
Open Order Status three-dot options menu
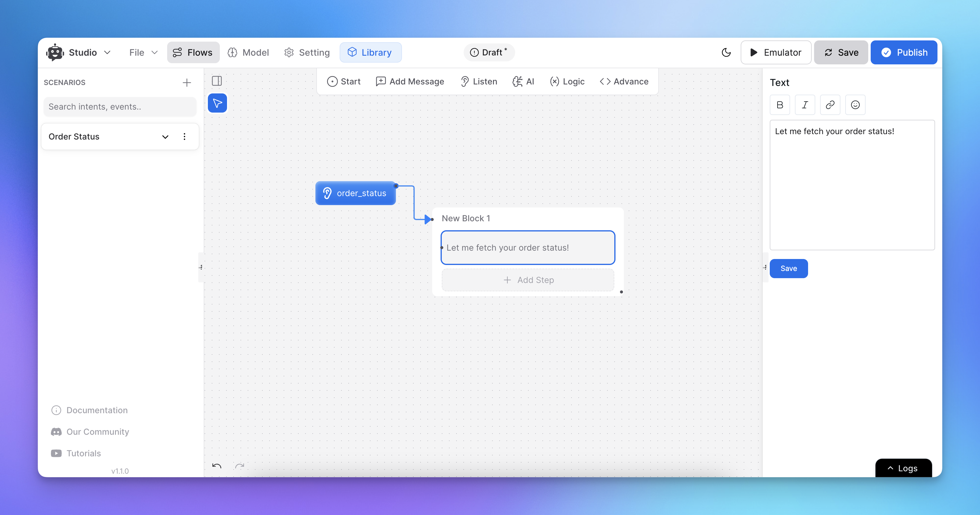[x=184, y=137]
